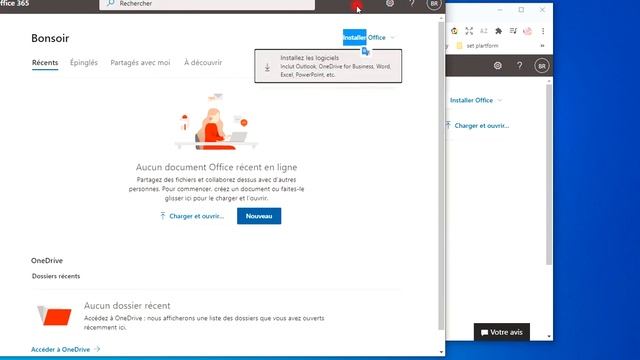640x360 pixels.
Task: Open the À découvrir tab
Action: point(203,62)
